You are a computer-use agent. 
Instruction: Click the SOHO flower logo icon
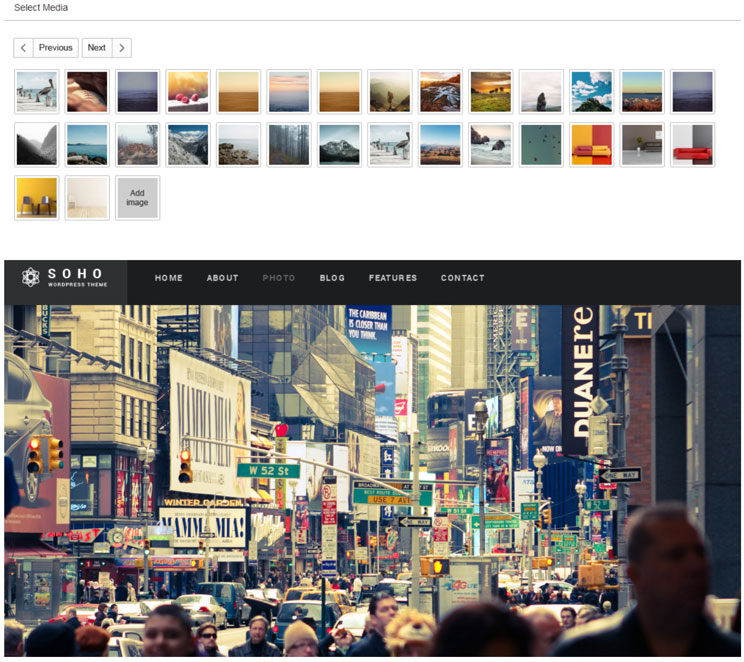(x=31, y=277)
